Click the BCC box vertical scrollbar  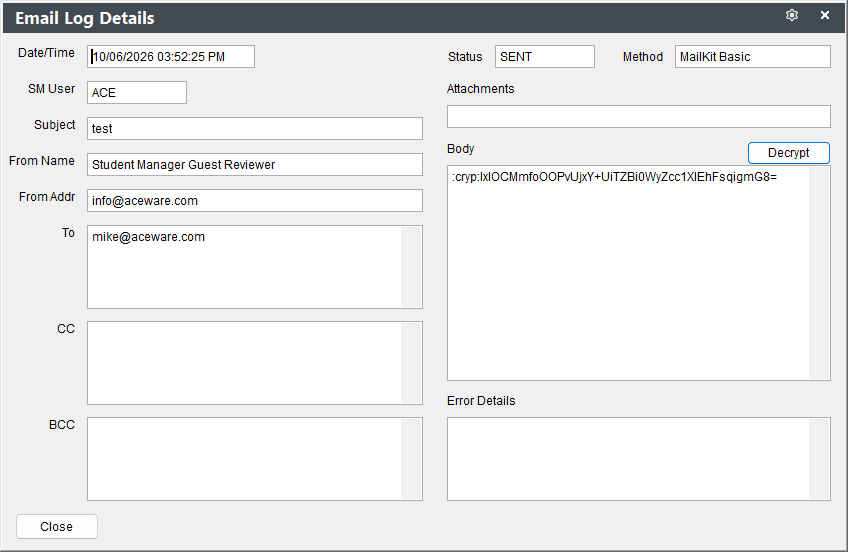pos(411,459)
